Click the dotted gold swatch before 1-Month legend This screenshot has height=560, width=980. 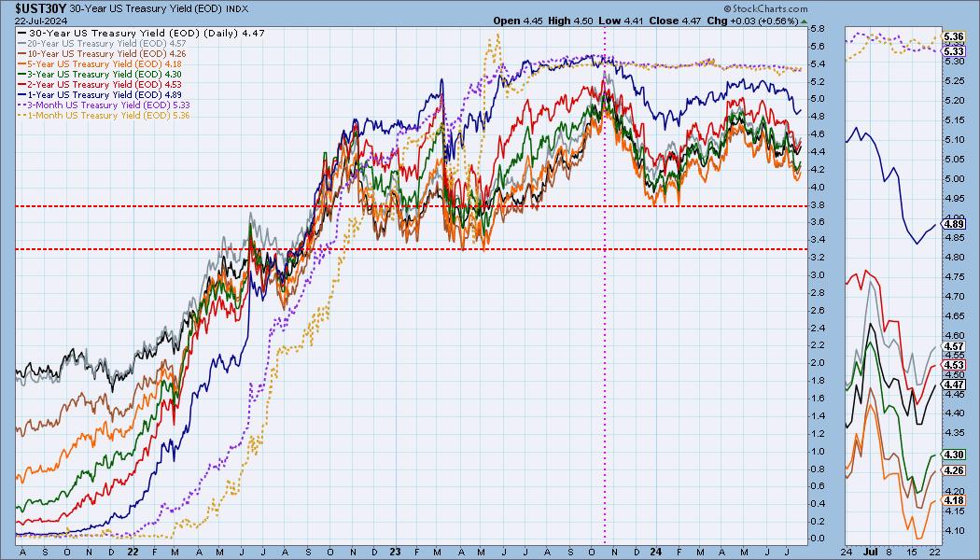point(21,115)
